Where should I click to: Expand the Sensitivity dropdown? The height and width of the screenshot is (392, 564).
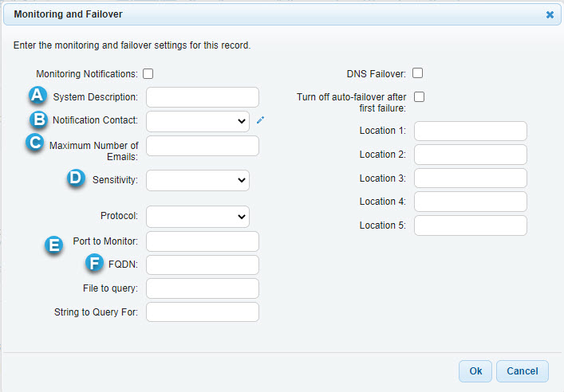tap(198, 180)
